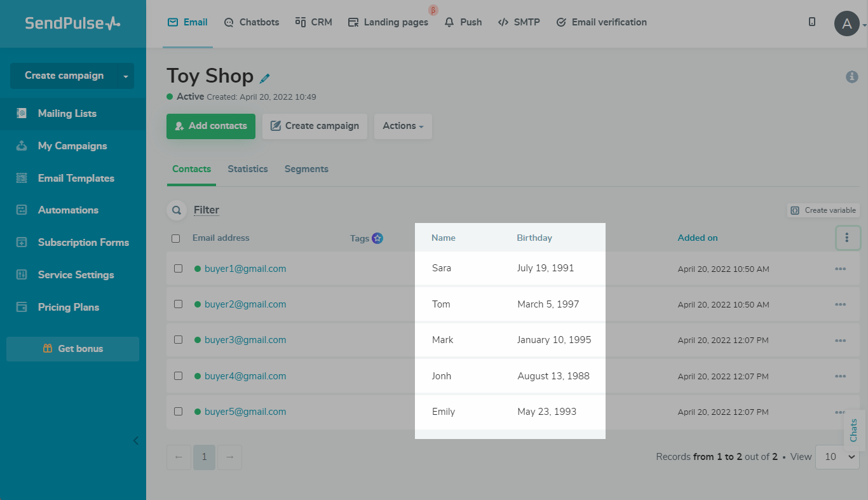Open the column options three-dot button
Viewport: 868px width, 500px height.
[x=847, y=238]
